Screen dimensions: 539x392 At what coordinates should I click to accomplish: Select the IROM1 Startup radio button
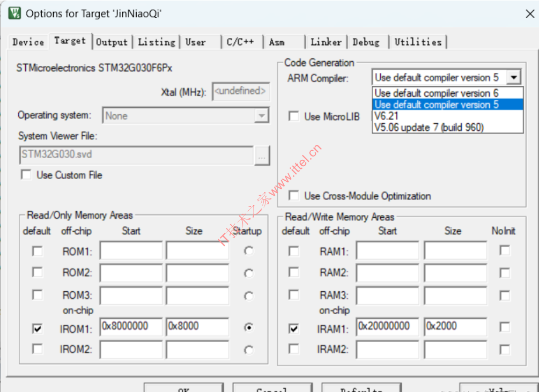coord(248,328)
